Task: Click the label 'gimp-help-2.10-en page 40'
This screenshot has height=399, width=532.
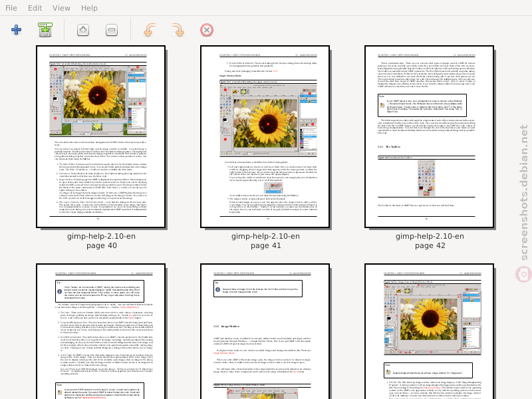Action: (x=102, y=241)
